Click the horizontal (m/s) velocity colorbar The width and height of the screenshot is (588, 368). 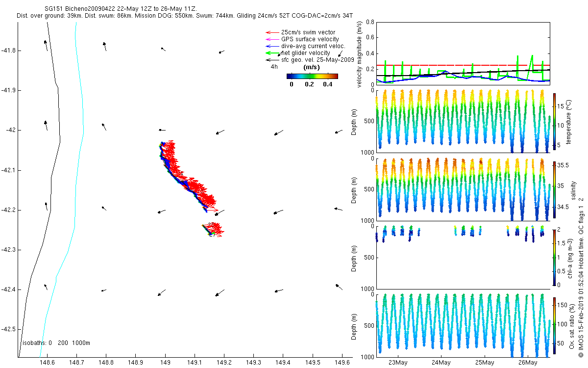coord(312,76)
